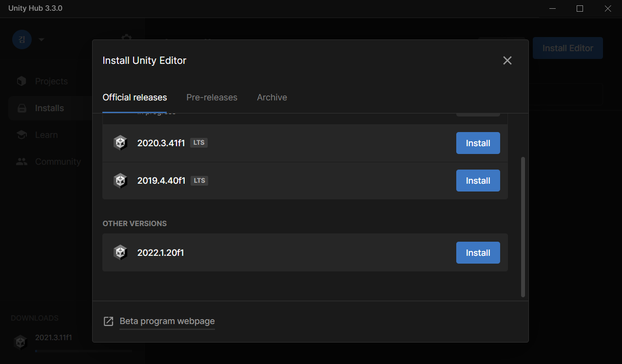Click the external link icon beside Beta program
The height and width of the screenshot is (364, 622).
(108, 322)
